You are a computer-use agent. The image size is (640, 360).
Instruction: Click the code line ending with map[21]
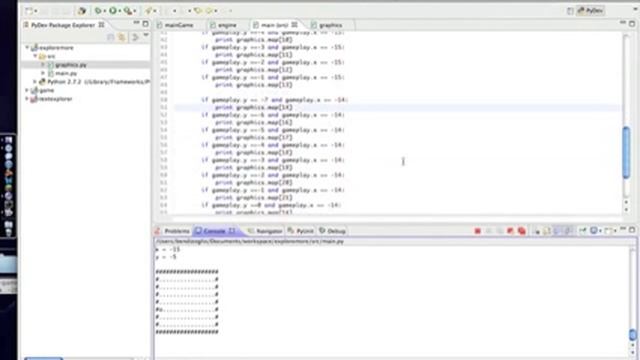coord(253,198)
